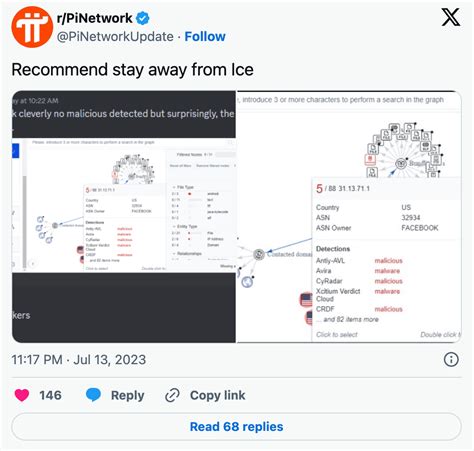Click the reply speech bubble icon
This screenshot has width=474, height=451.
[x=93, y=395]
